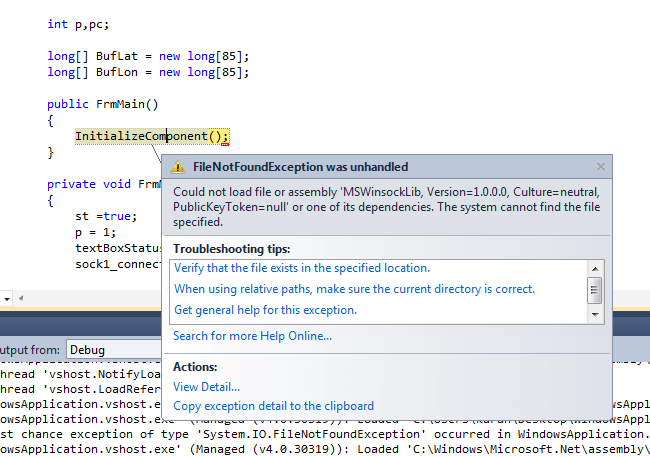Click the 'int p,pc;' declaration

click(78, 24)
